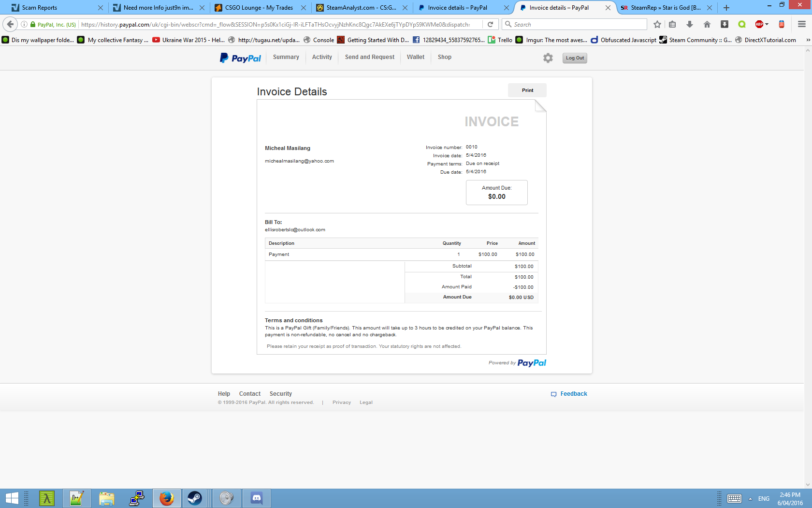812x508 pixels.
Task: Open Adblock Plus dropdown in toolbar
Action: click(x=761, y=24)
